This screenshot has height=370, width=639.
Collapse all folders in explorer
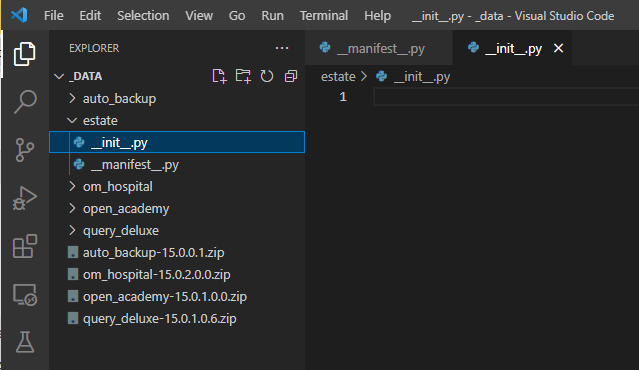pyautogui.click(x=291, y=76)
